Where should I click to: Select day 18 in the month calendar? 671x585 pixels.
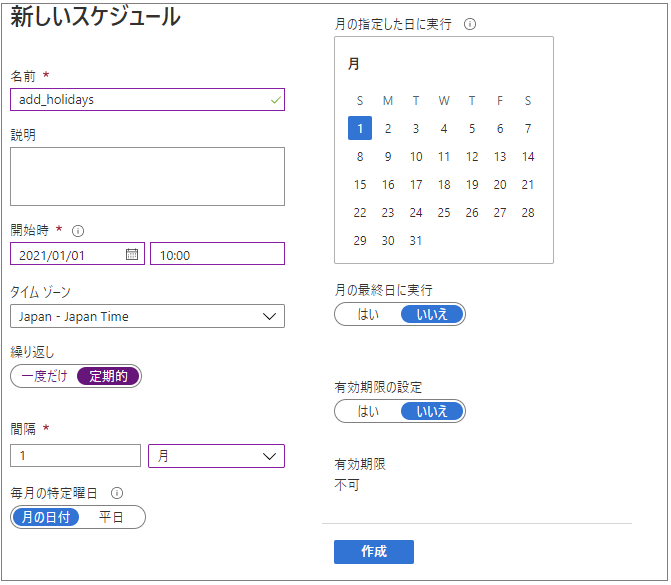[444, 184]
